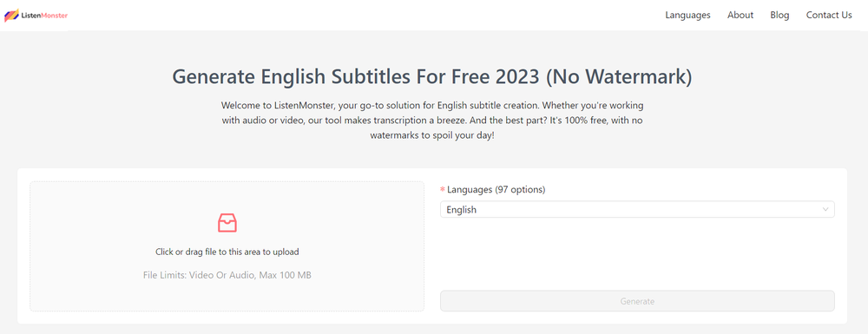Click the "(No Watermark)" part of the title
Screen dimensions: 868x334
[619, 77]
